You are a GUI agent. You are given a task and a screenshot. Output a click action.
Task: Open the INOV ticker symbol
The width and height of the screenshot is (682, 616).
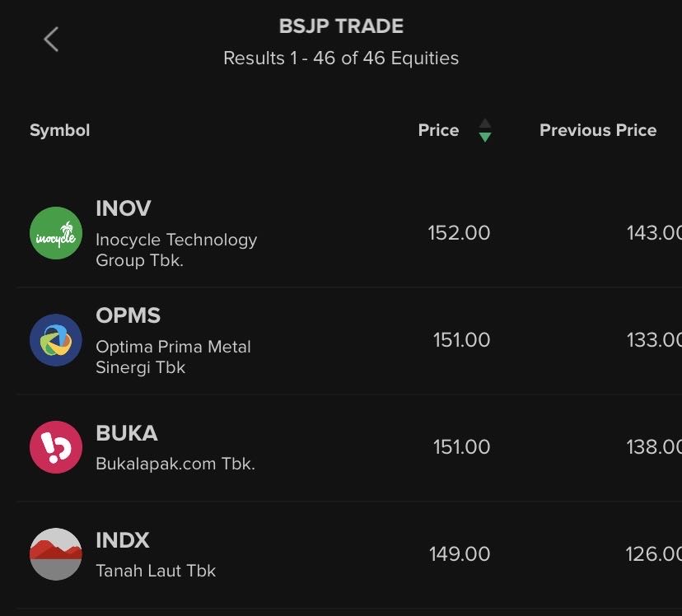tap(124, 208)
